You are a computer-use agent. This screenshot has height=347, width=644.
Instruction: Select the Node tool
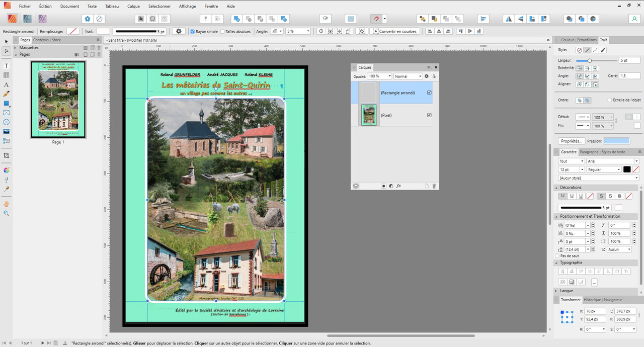point(7,51)
